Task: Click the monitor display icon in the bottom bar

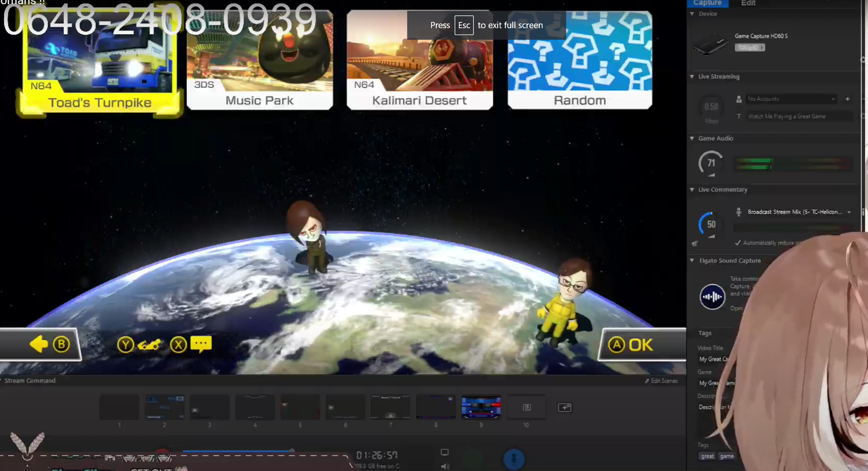Action: point(445,452)
